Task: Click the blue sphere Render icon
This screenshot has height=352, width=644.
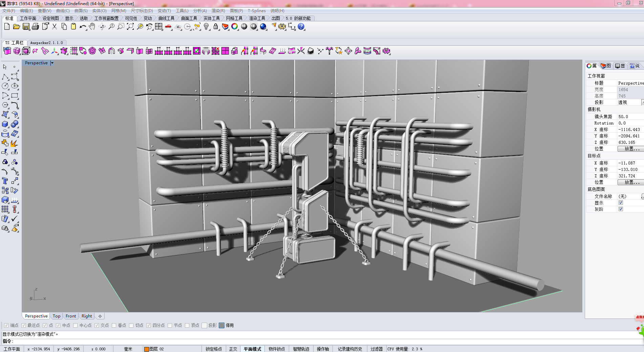Action: click(x=263, y=26)
